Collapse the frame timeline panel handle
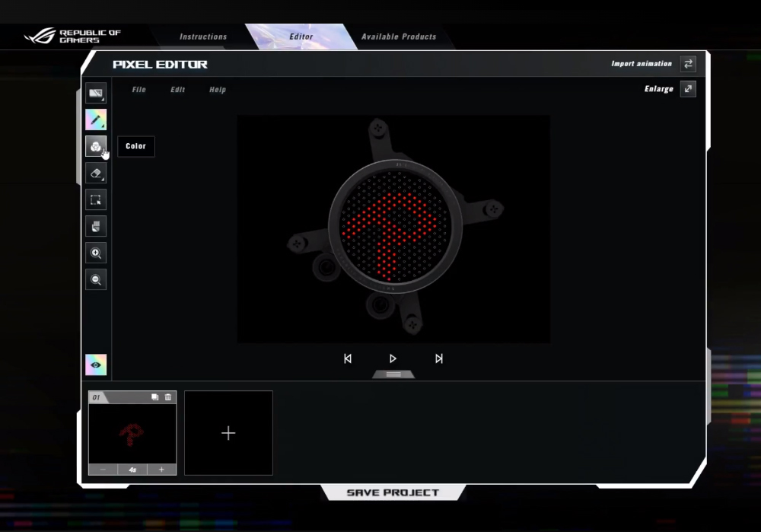 tap(393, 374)
